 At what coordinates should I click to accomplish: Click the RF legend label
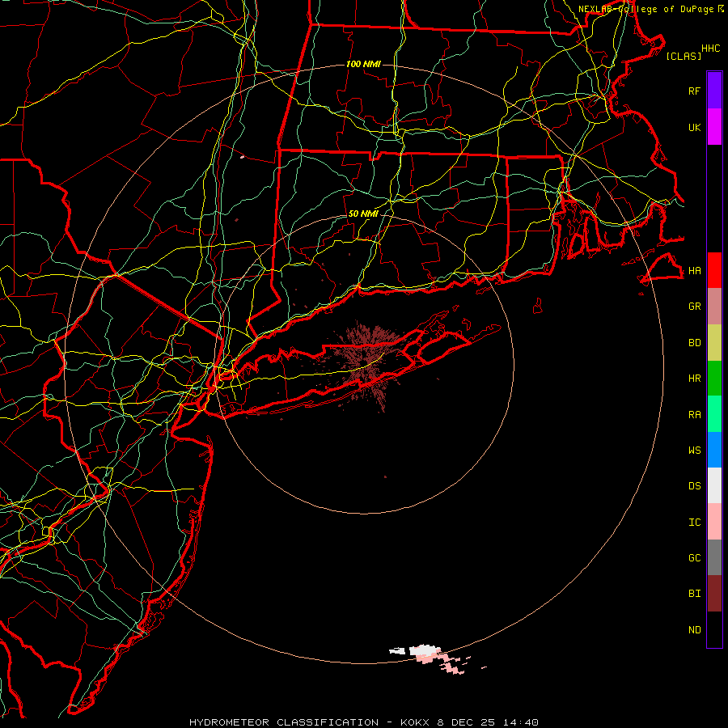(694, 91)
